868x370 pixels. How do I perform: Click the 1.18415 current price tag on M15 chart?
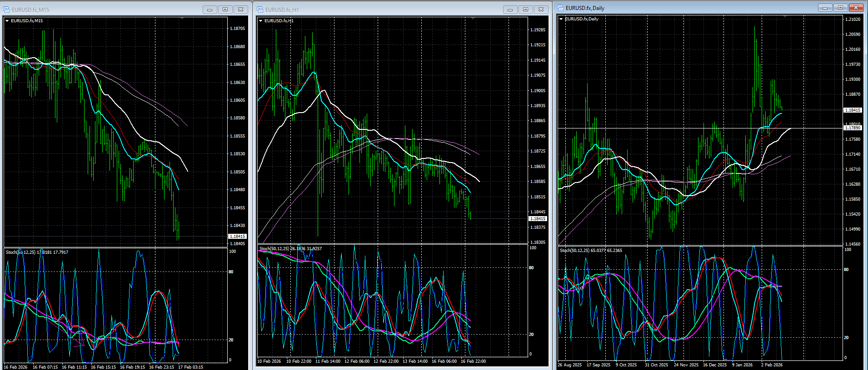pyautogui.click(x=237, y=237)
